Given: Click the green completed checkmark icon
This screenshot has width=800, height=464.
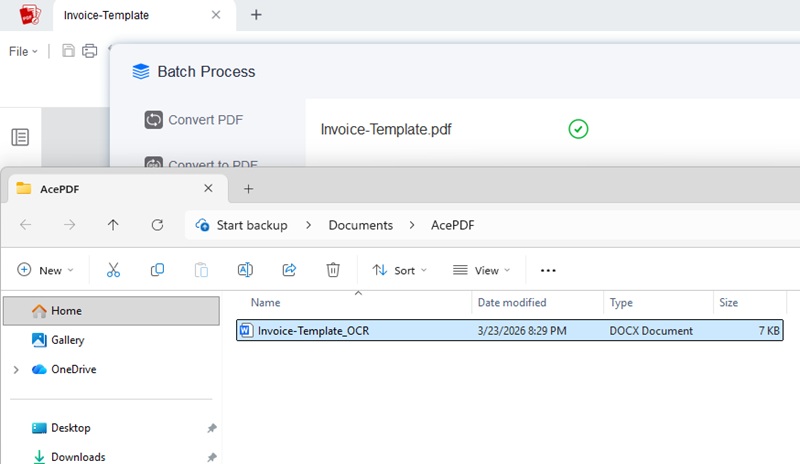Looking at the screenshot, I should (578, 129).
